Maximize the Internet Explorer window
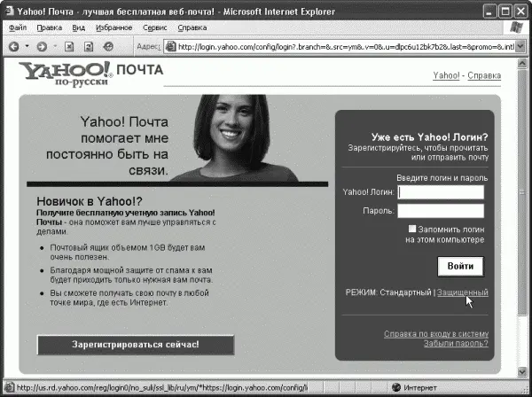This screenshot has width=532, height=397. click(505, 12)
